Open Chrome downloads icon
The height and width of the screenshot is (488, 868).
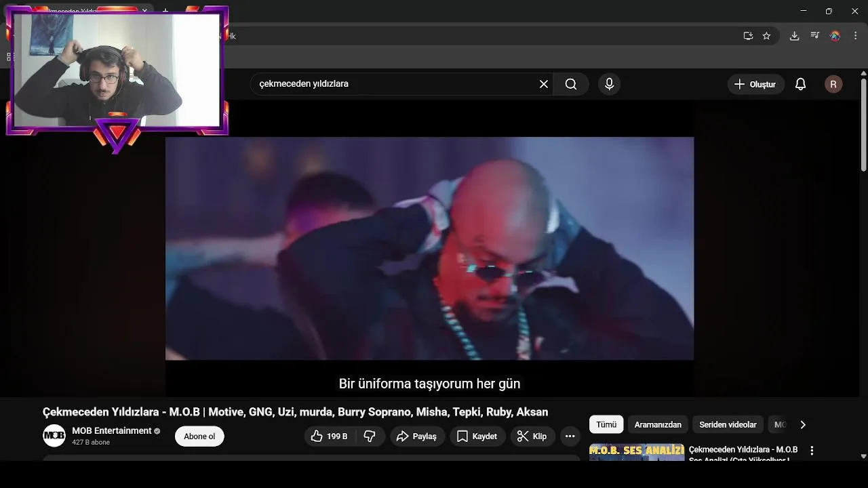click(x=794, y=36)
